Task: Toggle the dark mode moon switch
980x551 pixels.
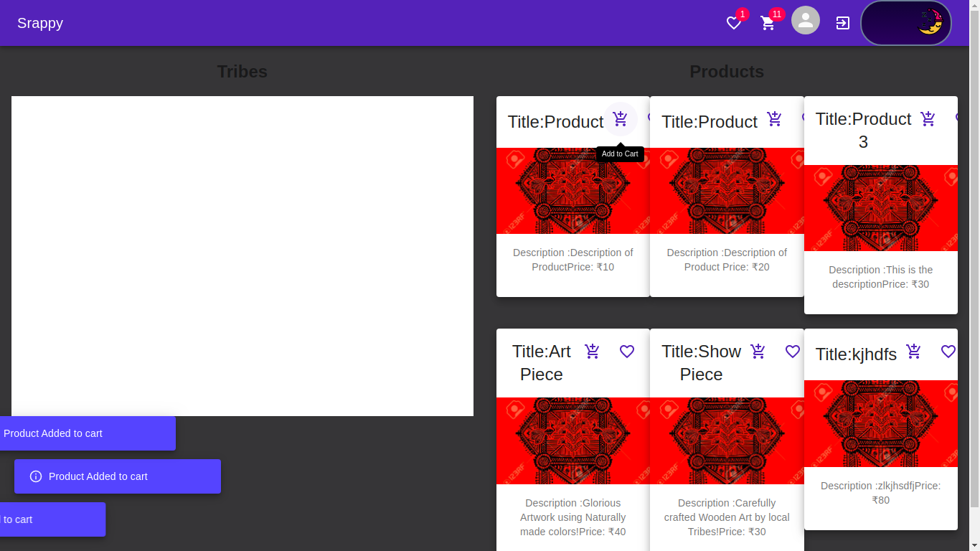Action: click(x=906, y=23)
